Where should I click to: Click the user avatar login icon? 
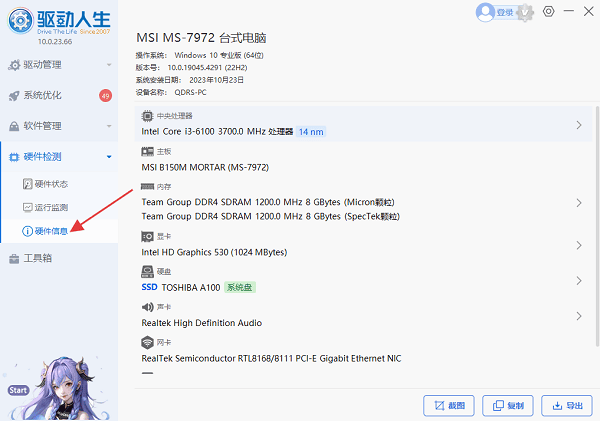point(486,12)
